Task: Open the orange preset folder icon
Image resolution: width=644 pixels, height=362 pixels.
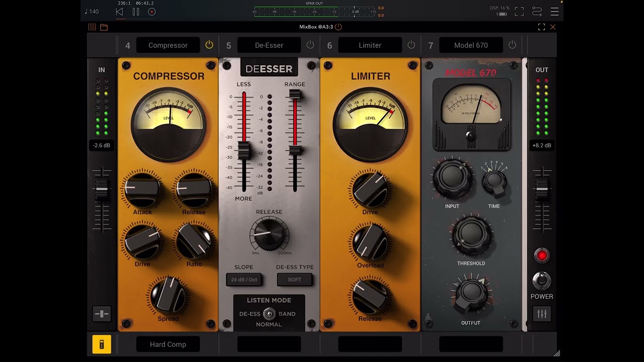Action: coord(104,27)
